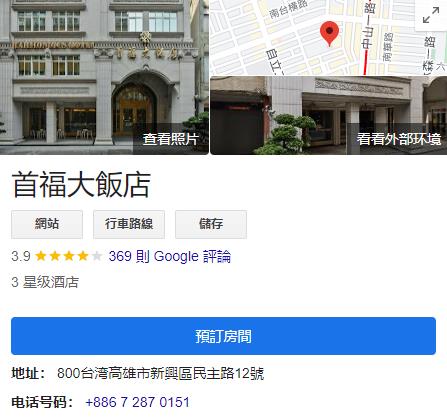This screenshot has height=420, width=447.
Task: Click the first yellow rating star
Action: pyautogui.click(x=41, y=256)
